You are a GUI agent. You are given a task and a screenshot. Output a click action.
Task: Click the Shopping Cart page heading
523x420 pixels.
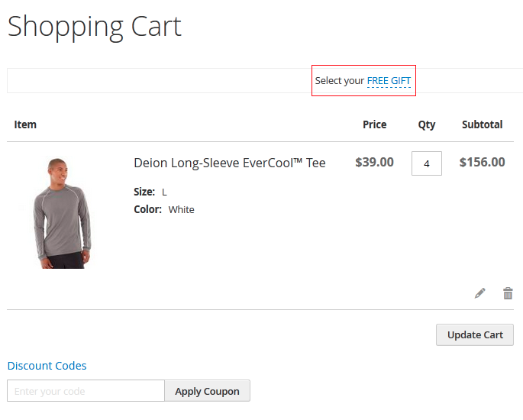(95, 27)
